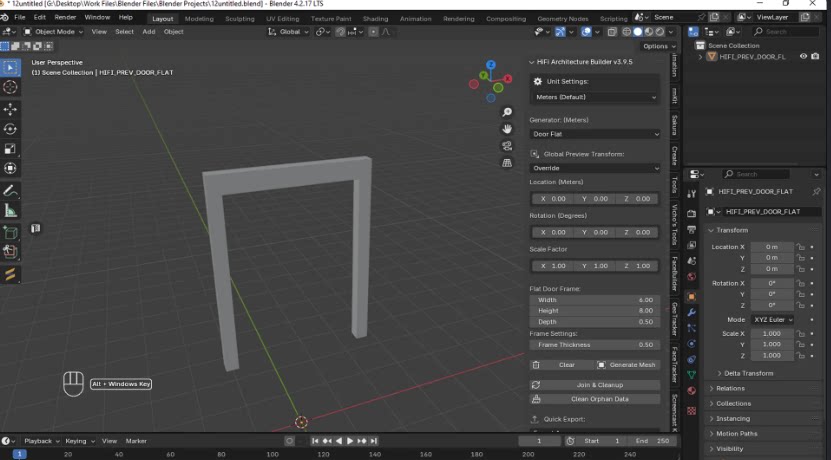This screenshot has height=460, width=831.
Task: Open the File menu
Action: point(20,17)
